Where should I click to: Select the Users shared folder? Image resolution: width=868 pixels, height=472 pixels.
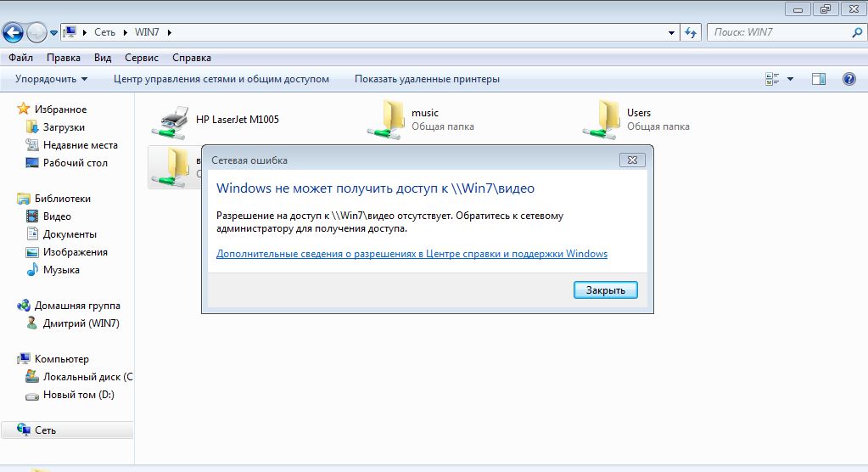pos(636,120)
